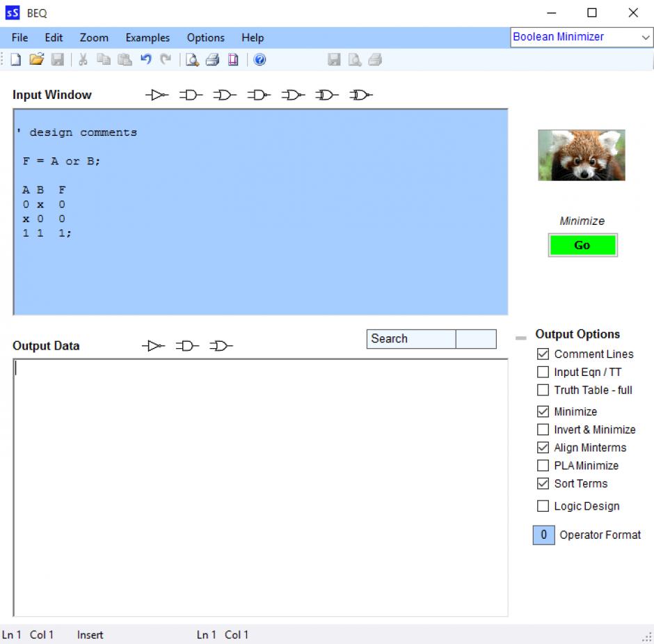Collapse Output Options with the dash

coord(520,338)
